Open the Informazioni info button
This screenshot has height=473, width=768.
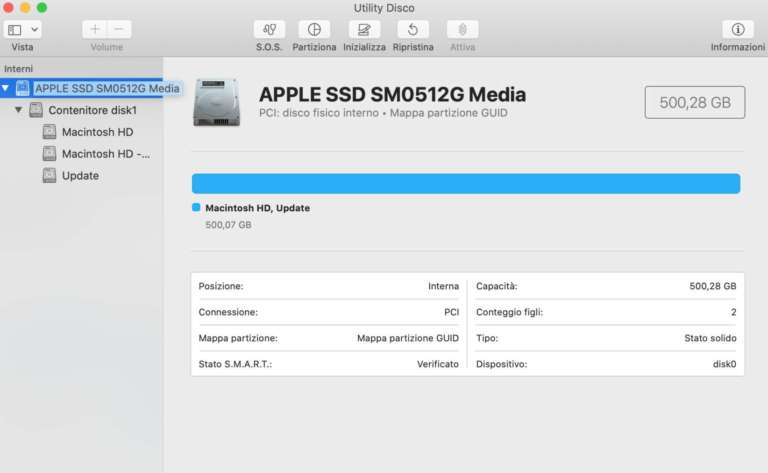(738, 29)
